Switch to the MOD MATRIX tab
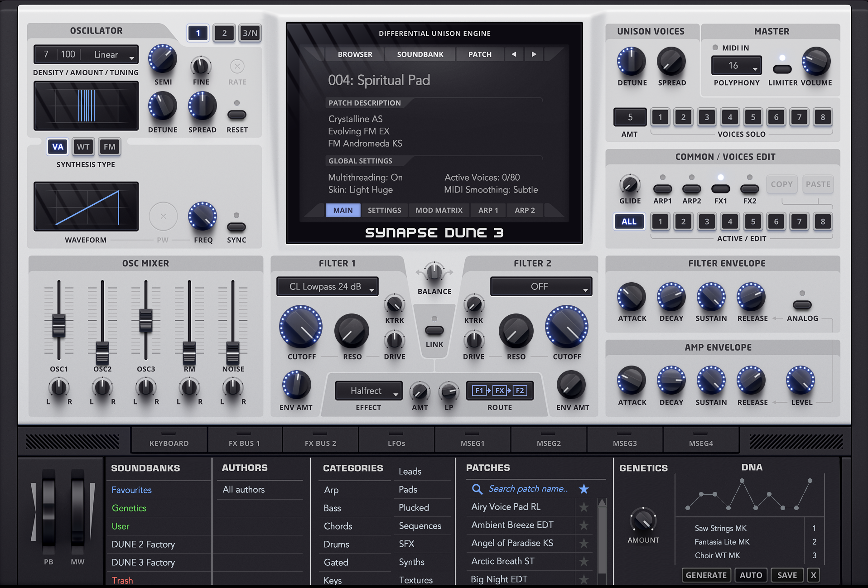This screenshot has height=588, width=868. 439,210
